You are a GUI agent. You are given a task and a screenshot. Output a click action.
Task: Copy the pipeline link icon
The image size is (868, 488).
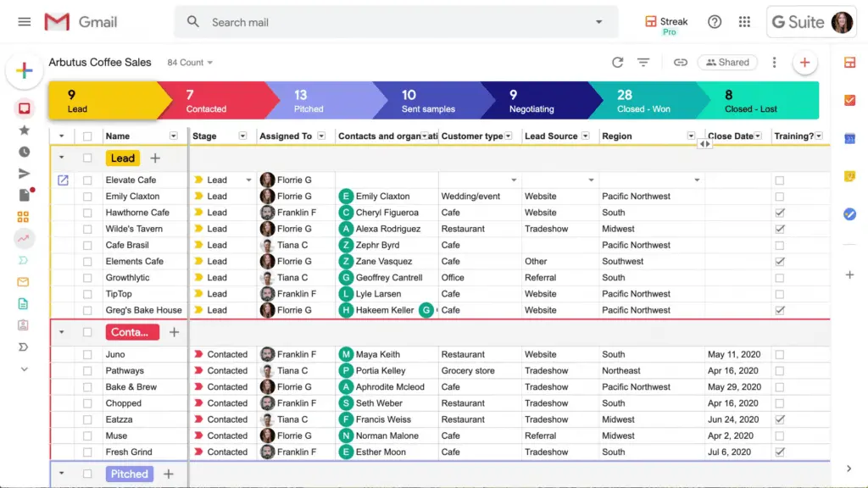pos(681,63)
